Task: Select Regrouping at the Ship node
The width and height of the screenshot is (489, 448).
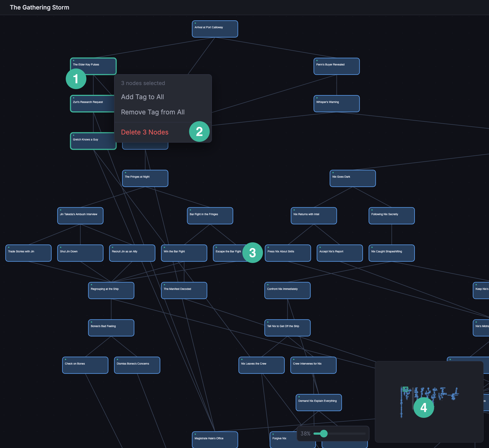Action: click(111, 291)
